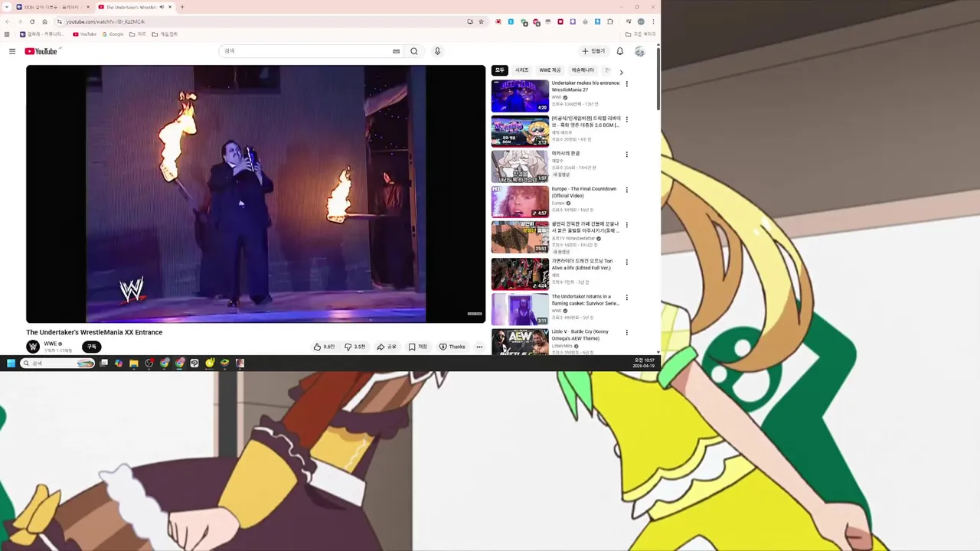Open the options menu for The Final Countdown video
This screenshot has width=980, height=551.
627,190
